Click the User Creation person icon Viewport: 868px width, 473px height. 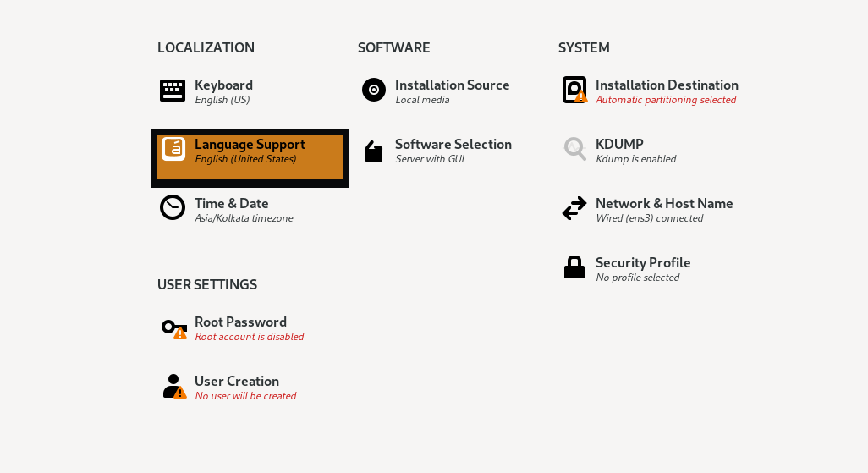pos(173,386)
